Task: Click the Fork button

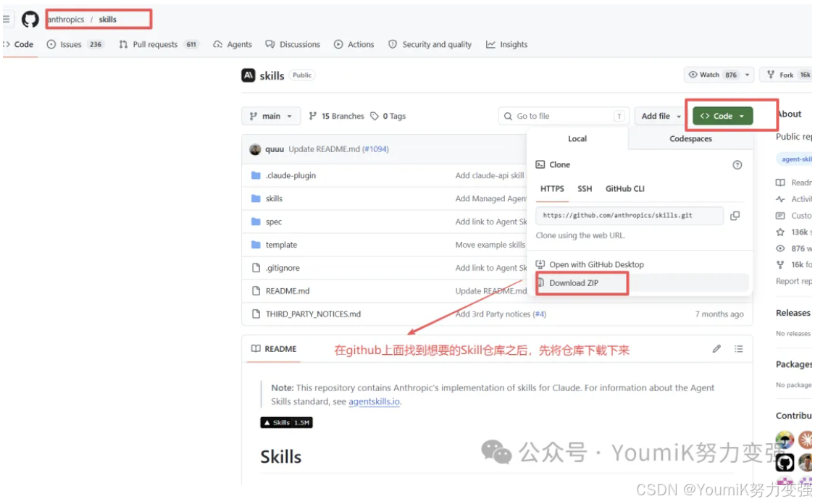Action: (x=787, y=75)
